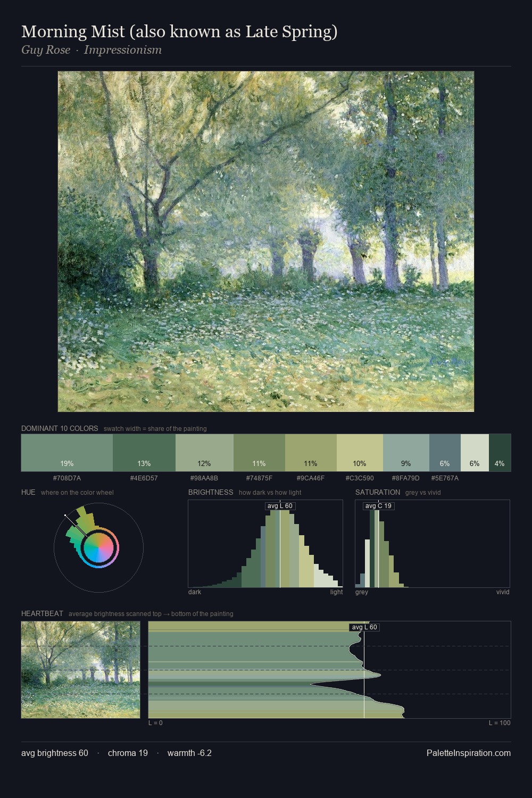Image resolution: width=532 pixels, height=798 pixels.
Task: Click the 'grey' axis label
Action: pyautogui.click(x=362, y=592)
